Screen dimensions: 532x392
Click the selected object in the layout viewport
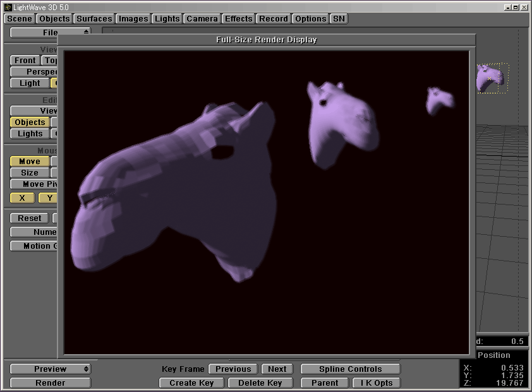[x=490, y=78]
